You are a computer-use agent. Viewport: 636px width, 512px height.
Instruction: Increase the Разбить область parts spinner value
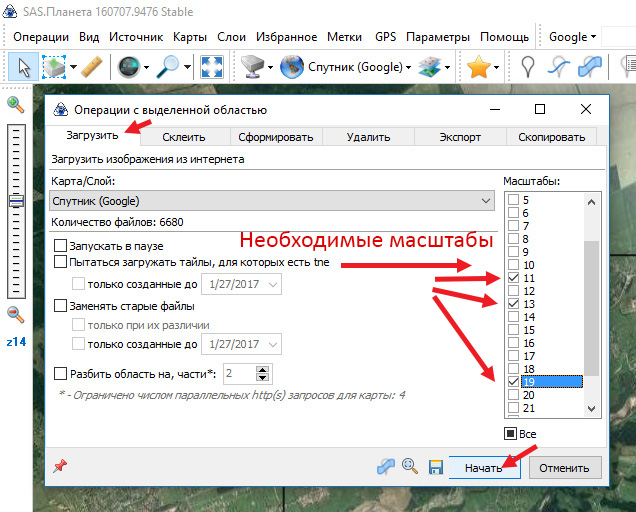[262, 368]
